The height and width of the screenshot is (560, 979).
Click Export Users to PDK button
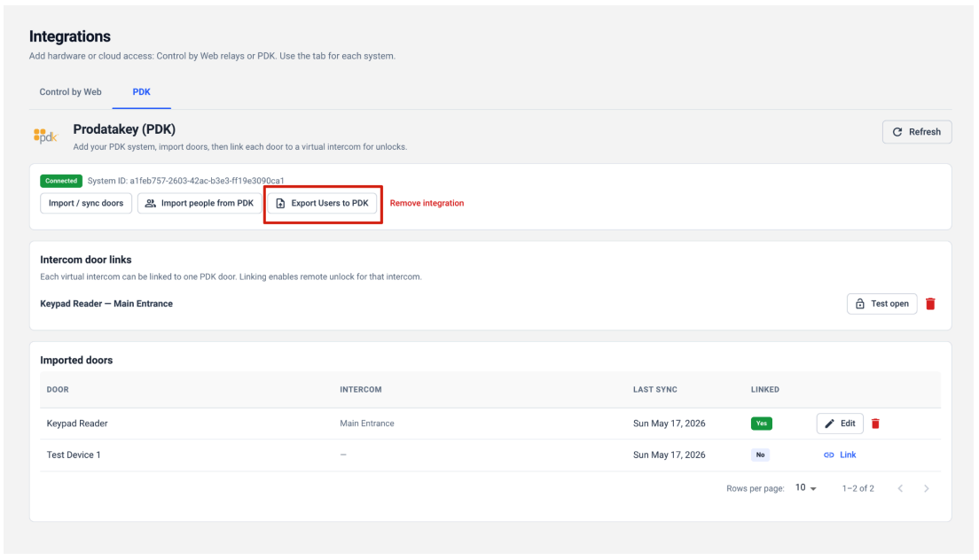tap(323, 203)
